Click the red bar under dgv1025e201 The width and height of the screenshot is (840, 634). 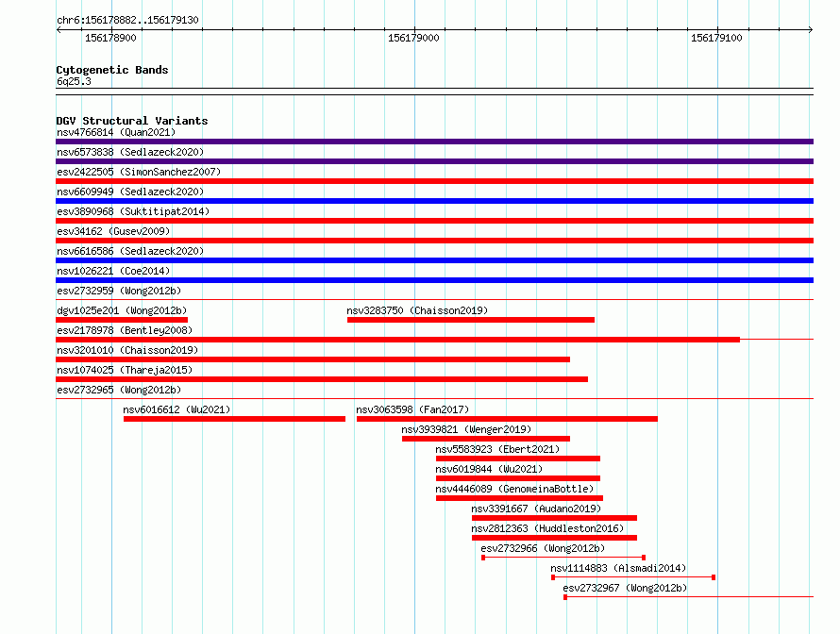[x=122, y=320]
